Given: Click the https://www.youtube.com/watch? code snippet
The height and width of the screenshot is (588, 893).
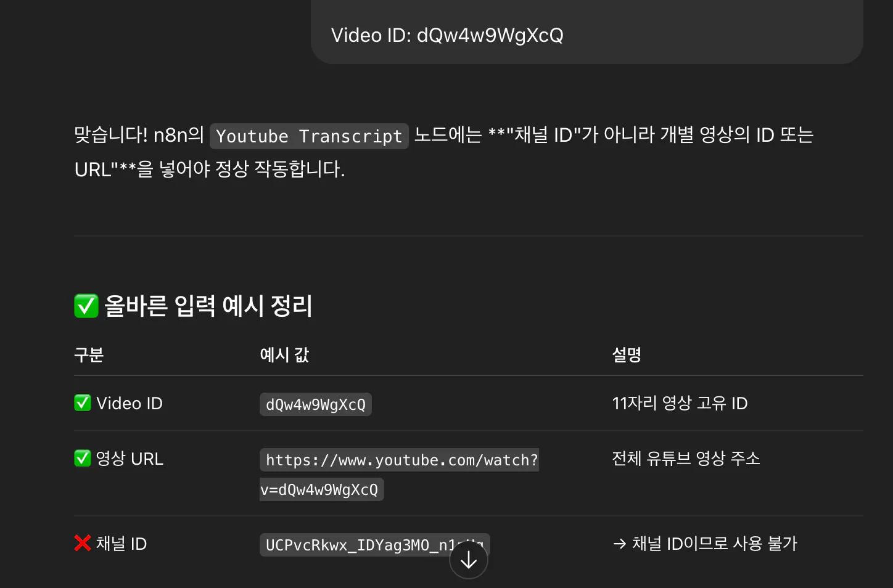Looking at the screenshot, I should [x=400, y=460].
